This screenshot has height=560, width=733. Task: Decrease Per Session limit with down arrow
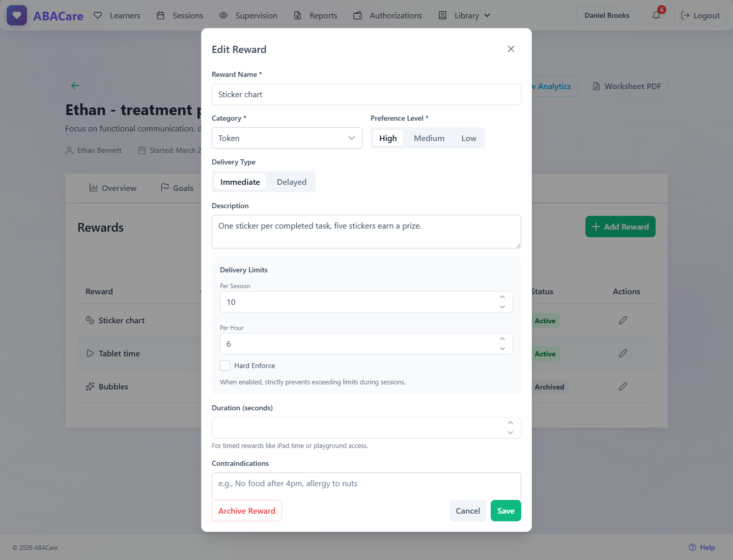502,307
